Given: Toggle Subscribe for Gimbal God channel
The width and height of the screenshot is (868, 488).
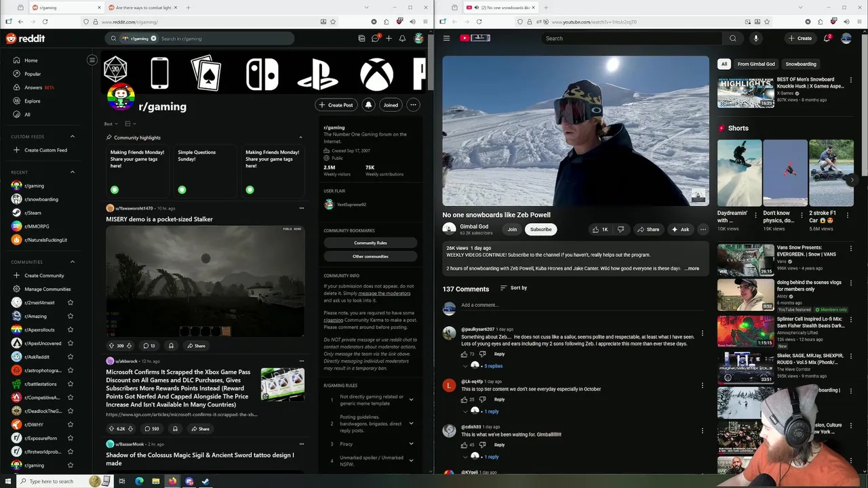Looking at the screenshot, I should click(x=540, y=230).
